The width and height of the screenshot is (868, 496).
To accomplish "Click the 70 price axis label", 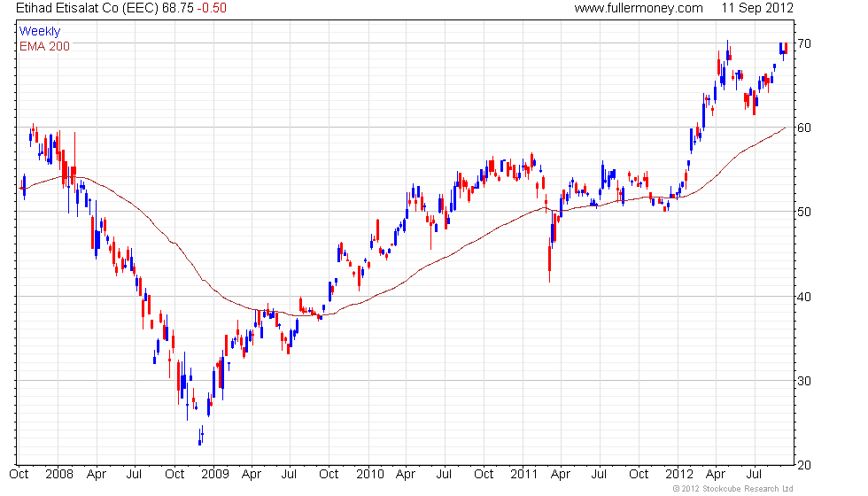I will (804, 43).
